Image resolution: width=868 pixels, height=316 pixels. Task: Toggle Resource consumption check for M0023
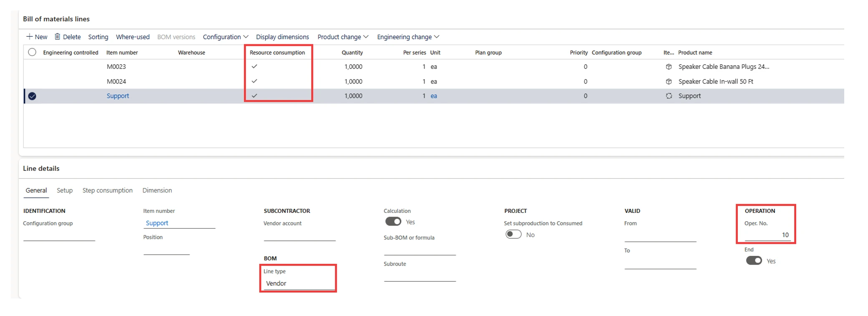tap(254, 66)
